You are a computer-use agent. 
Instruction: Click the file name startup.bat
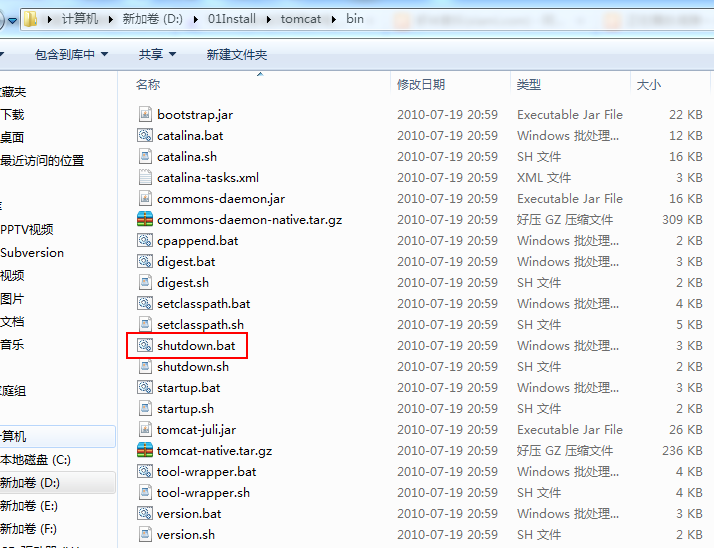pyautogui.click(x=189, y=388)
